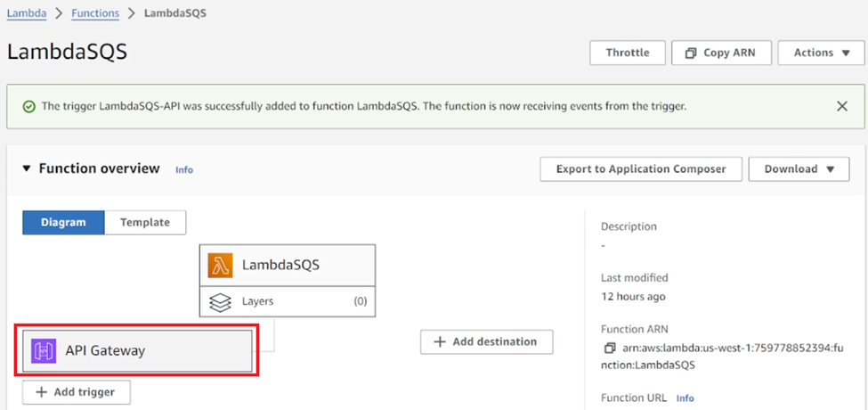This screenshot has width=868, height=410.
Task: Open Info link beside Function overview
Action: tap(184, 170)
